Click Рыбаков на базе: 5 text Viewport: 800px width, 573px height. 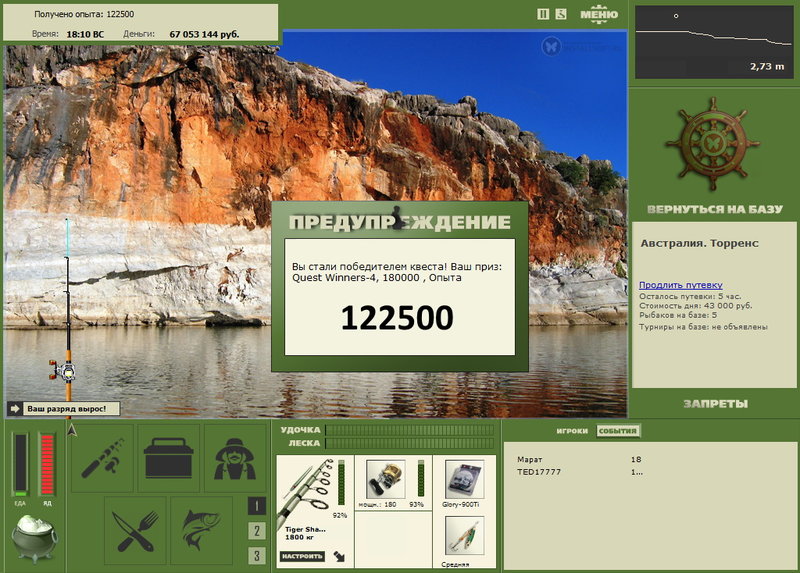click(x=678, y=315)
